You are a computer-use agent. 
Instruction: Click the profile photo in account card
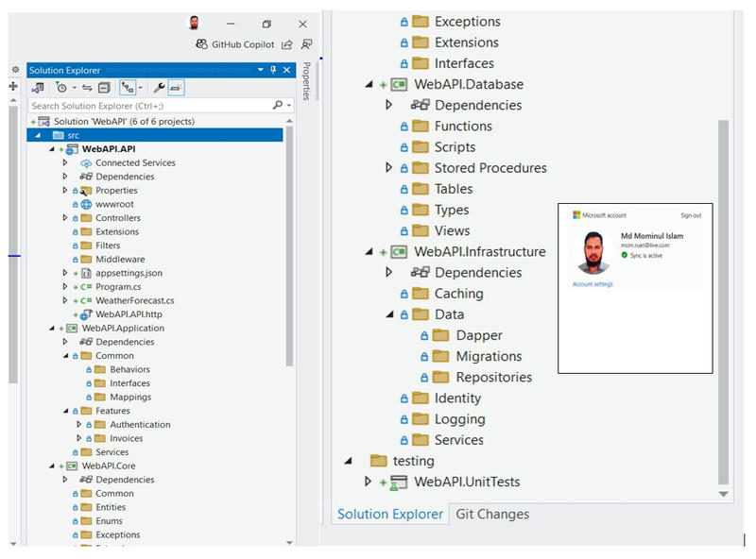(x=594, y=252)
